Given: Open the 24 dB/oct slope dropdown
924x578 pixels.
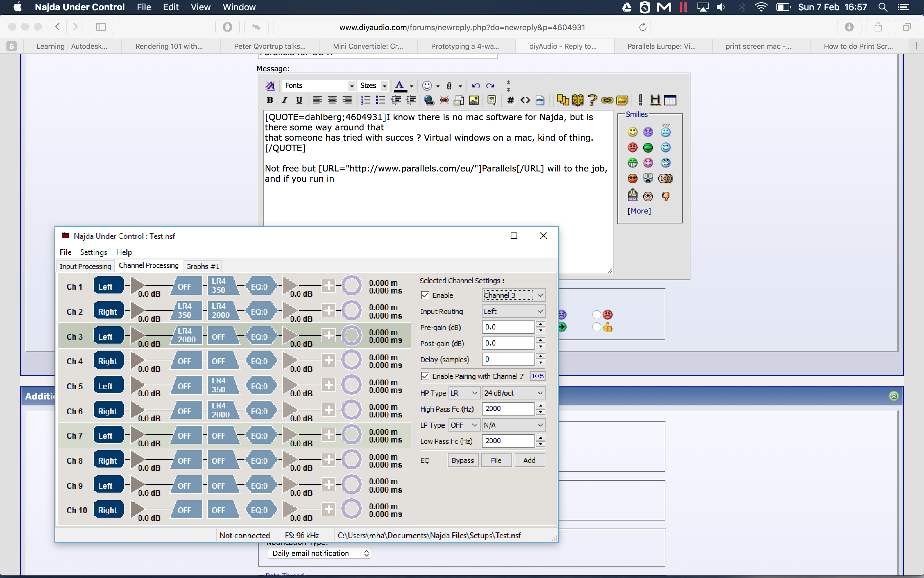Looking at the screenshot, I should (x=514, y=393).
